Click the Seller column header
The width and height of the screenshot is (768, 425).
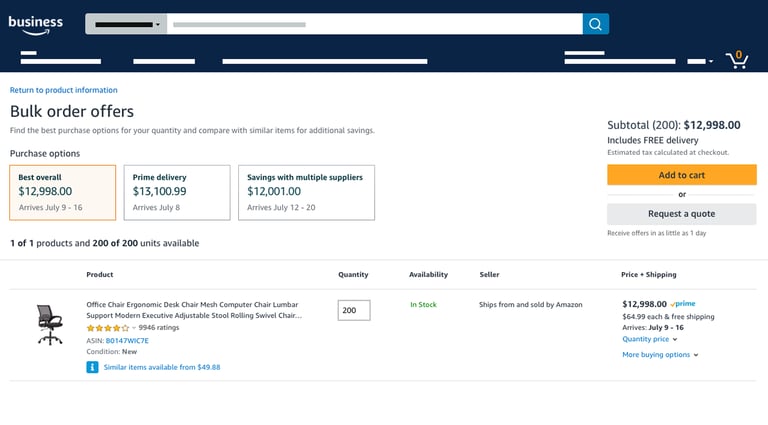(489, 275)
